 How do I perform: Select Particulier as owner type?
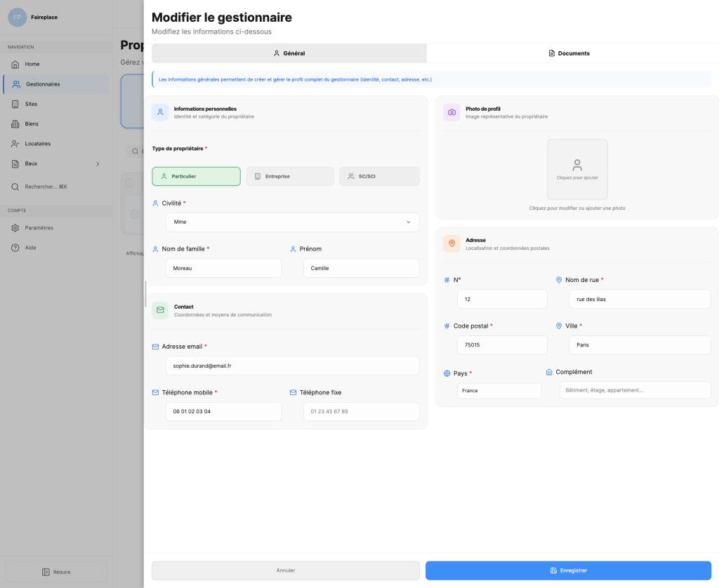(x=196, y=176)
